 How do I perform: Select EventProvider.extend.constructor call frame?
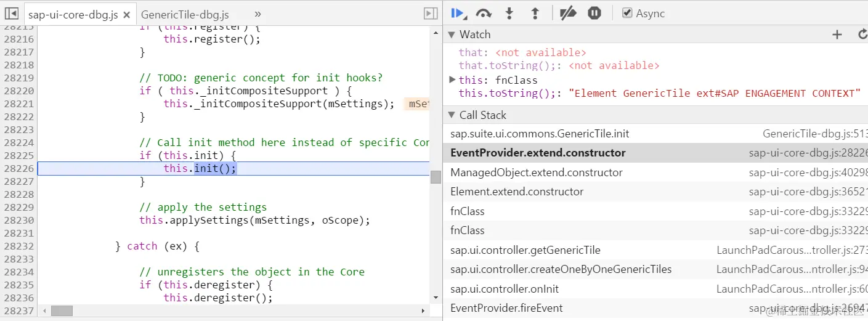pyautogui.click(x=655, y=153)
